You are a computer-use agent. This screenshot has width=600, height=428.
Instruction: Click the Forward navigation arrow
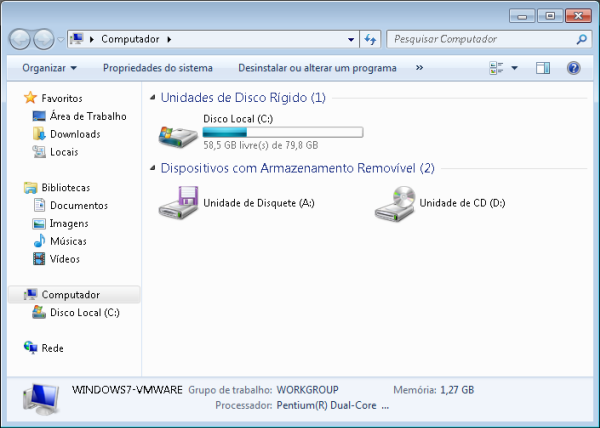point(44,39)
